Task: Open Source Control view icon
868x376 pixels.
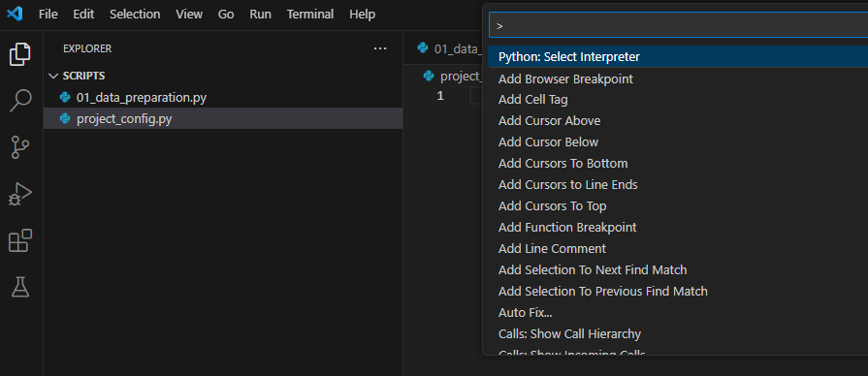Action: (20, 147)
